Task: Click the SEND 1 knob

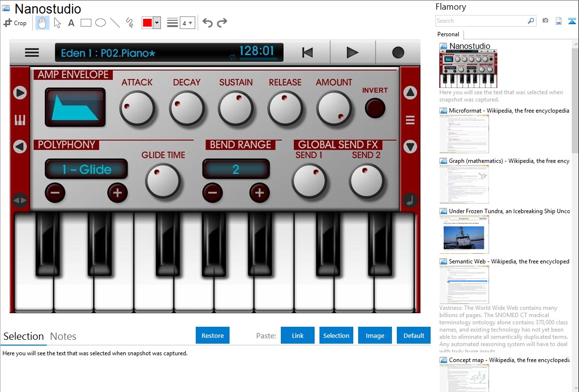Action: tap(309, 181)
